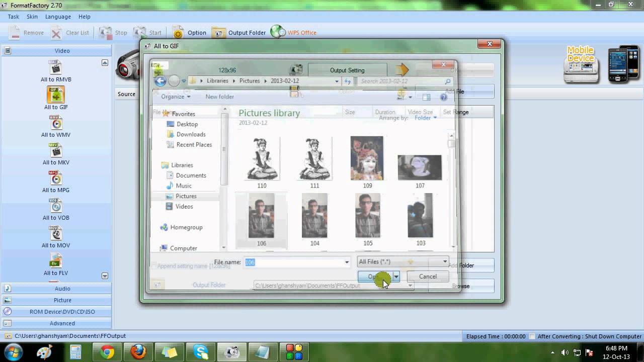The image size is (644, 362).
Task: Click New folder in the dialog
Action: pyautogui.click(x=219, y=97)
